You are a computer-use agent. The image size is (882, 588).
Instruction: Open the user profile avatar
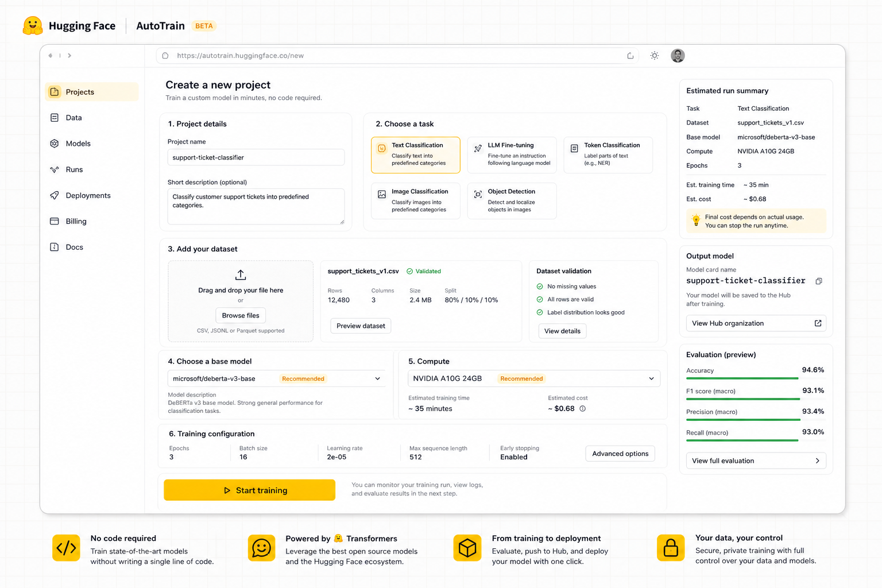678,56
